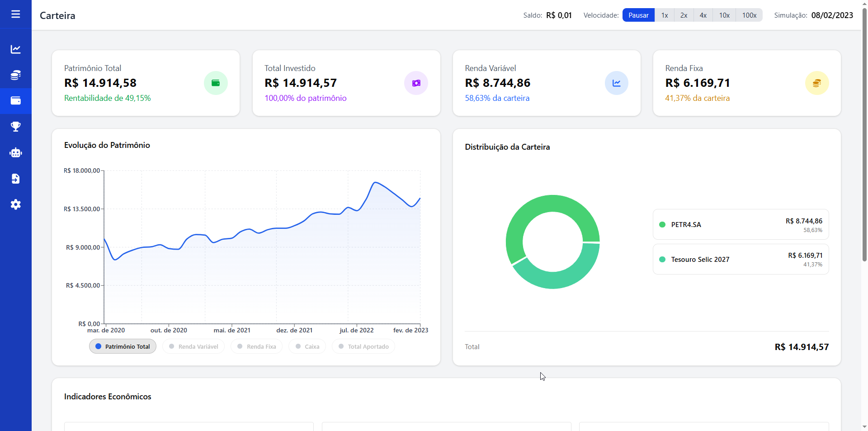
Task: Click the file export sidebar icon
Action: pyautogui.click(x=15, y=179)
